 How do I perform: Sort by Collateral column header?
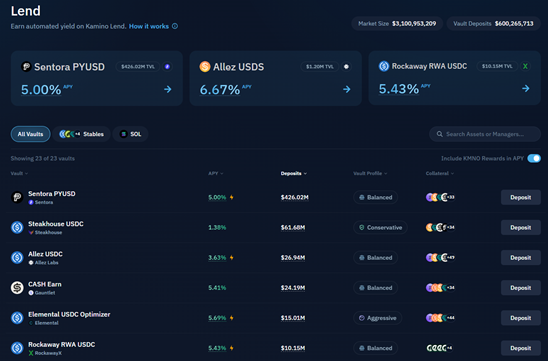point(440,173)
